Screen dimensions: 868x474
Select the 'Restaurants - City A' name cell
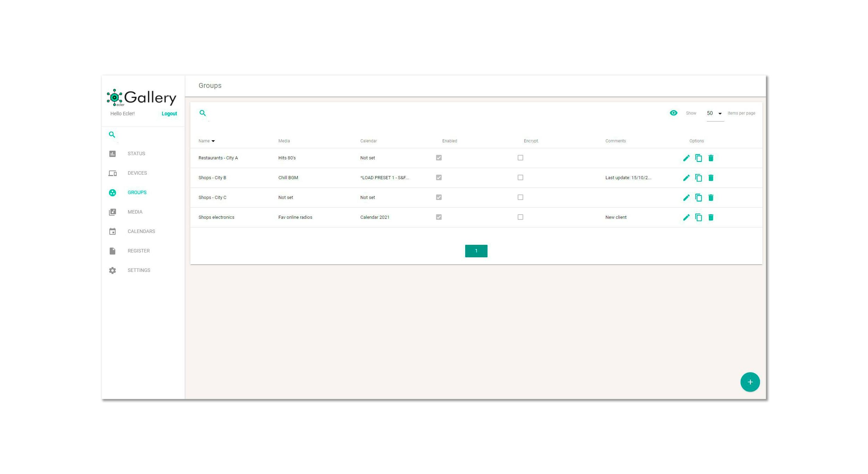point(218,158)
